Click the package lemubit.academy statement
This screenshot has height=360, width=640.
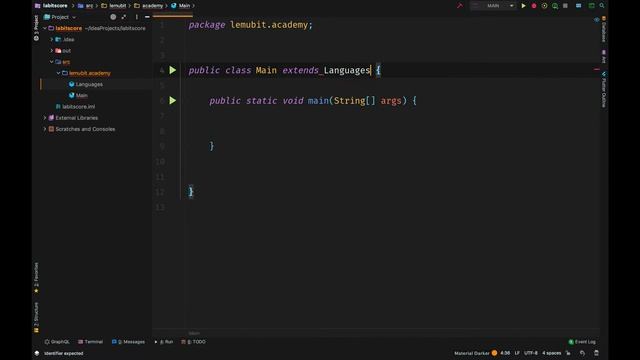coord(251,25)
